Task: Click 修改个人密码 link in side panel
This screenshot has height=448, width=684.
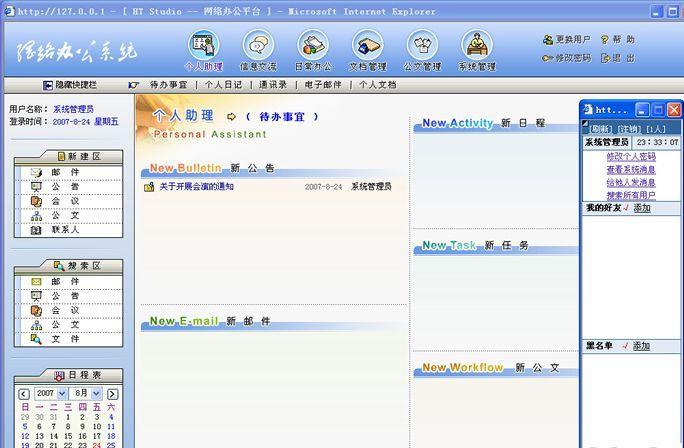Action: click(x=631, y=157)
